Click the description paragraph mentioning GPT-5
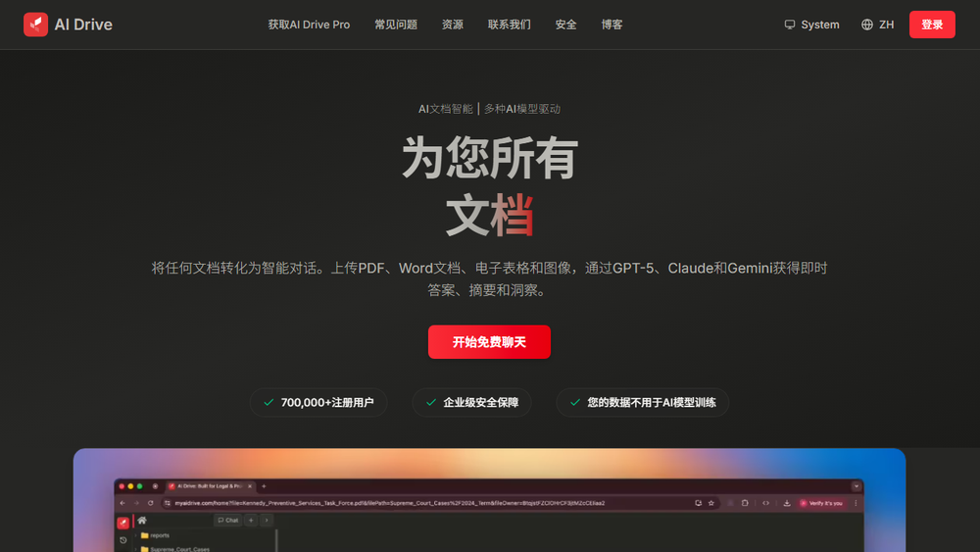Viewport: 980px width, 552px height. [x=489, y=278]
